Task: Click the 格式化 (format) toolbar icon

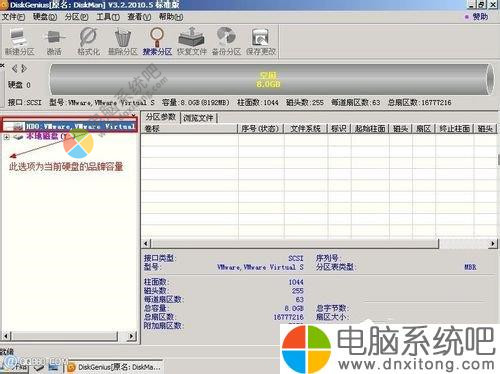Action: pos(88,42)
